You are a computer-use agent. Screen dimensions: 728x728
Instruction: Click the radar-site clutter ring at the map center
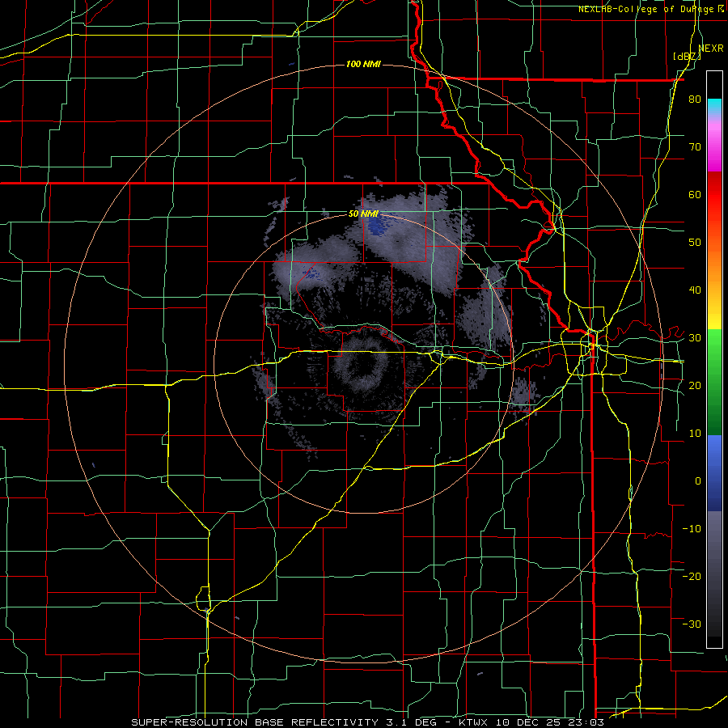(363, 363)
